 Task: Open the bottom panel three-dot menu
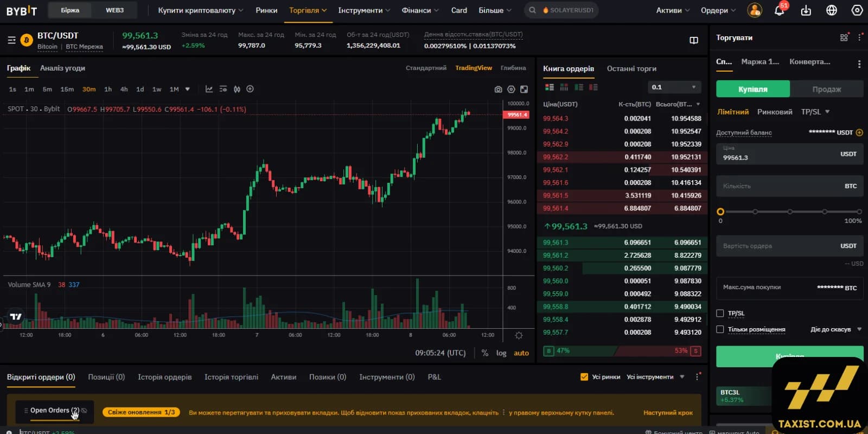coord(697,376)
